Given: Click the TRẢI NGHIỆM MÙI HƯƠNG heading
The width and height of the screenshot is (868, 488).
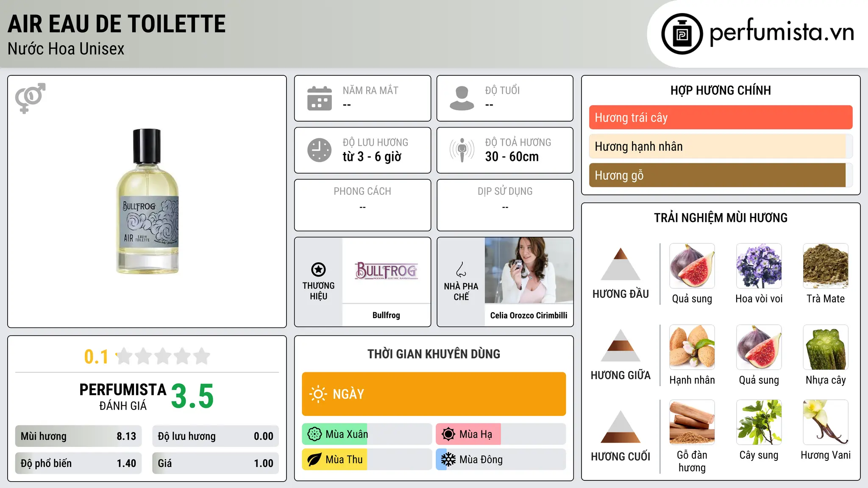Looking at the screenshot, I should [x=721, y=218].
